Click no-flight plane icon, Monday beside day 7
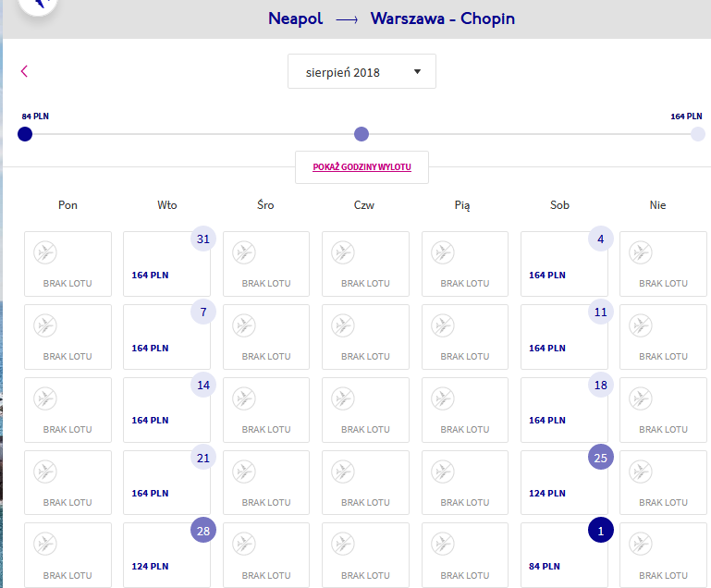 pos(45,325)
